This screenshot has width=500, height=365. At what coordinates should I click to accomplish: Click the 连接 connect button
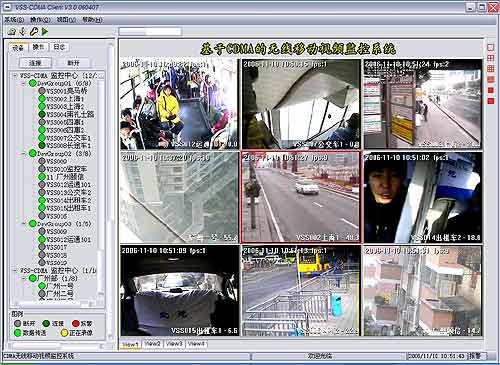35,63
